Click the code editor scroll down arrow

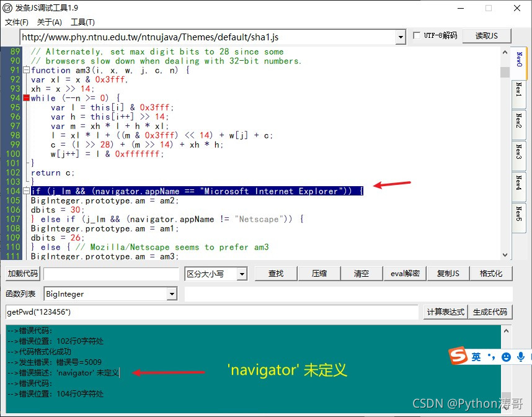pyautogui.click(x=505, y=254)
